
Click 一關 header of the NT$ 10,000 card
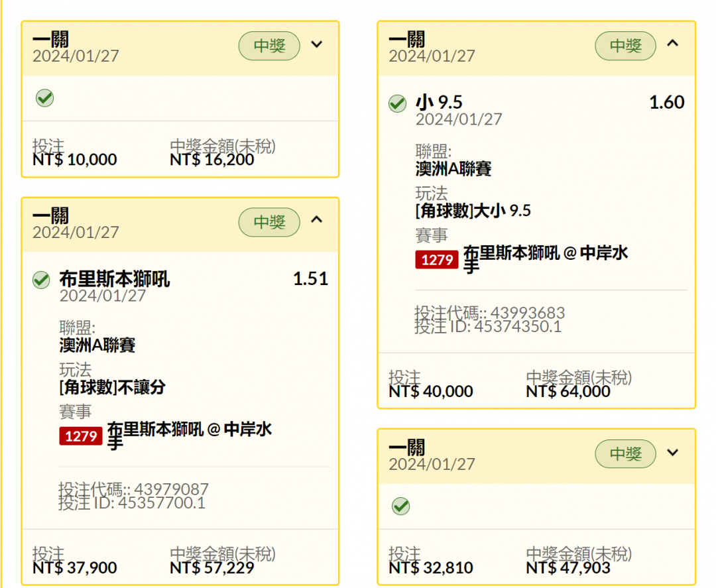(x=50, y=39)
